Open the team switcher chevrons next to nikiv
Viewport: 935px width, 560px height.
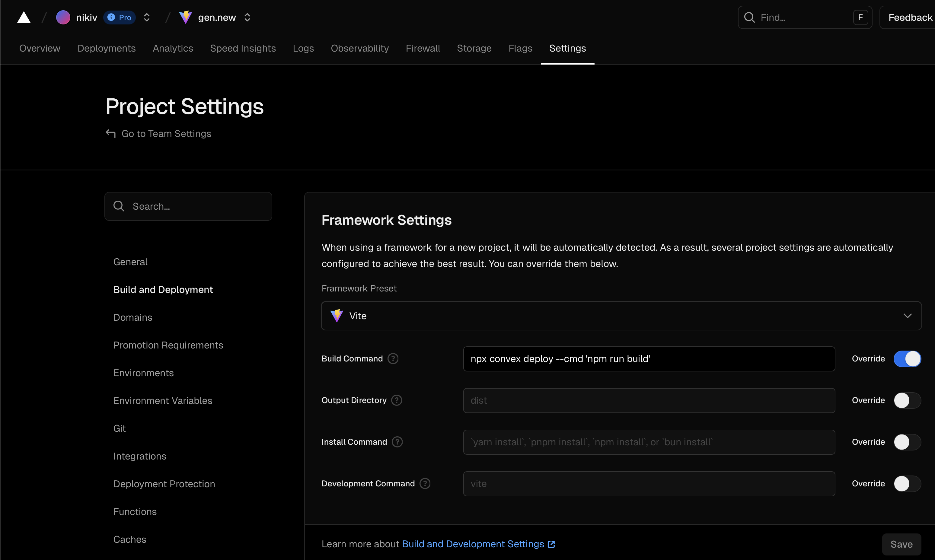pos(147,17)
